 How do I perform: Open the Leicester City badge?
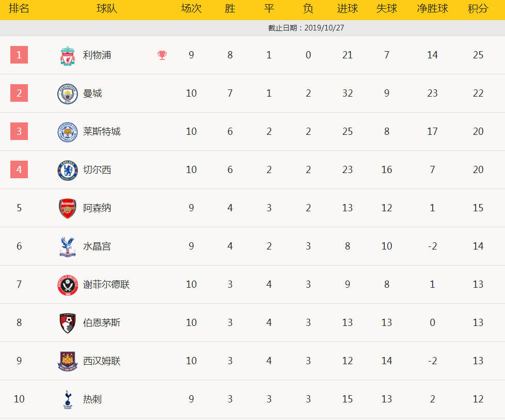[68, 132]
